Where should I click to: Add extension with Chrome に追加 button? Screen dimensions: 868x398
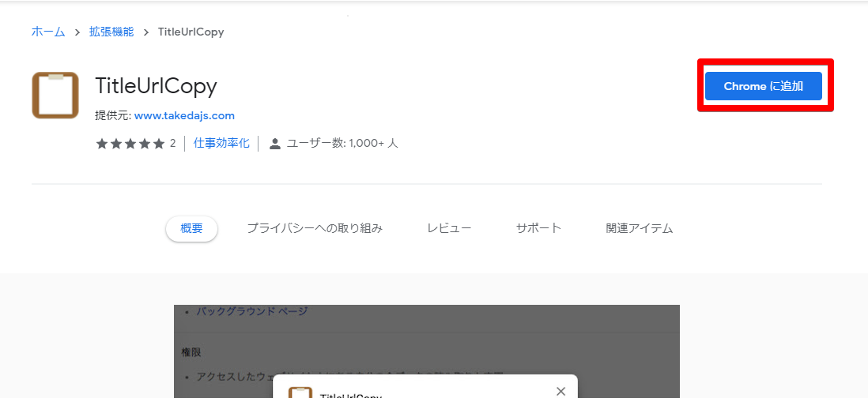pos(764,86)
